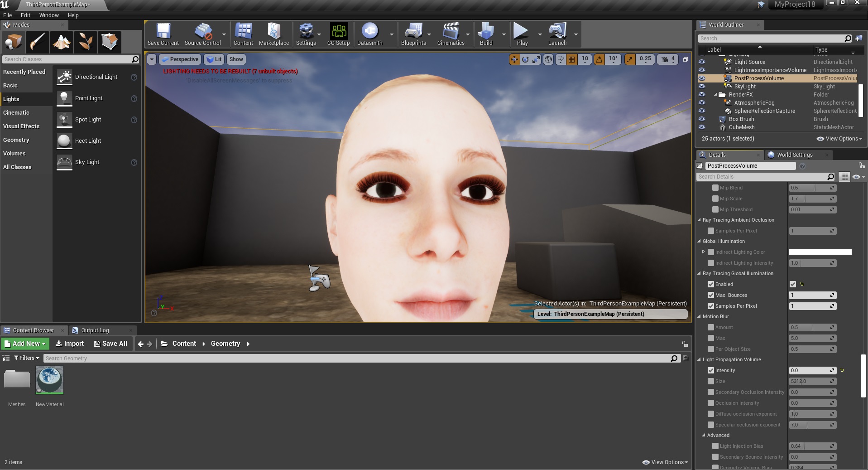868x470 pixels.
Task: Maximize the viewport with corner icon
Action: pyautogui.click(x=685, y=59)
